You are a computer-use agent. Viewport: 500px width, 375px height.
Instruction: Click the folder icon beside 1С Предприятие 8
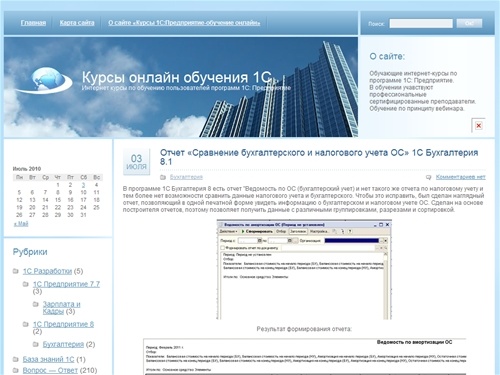click(26, 324)
